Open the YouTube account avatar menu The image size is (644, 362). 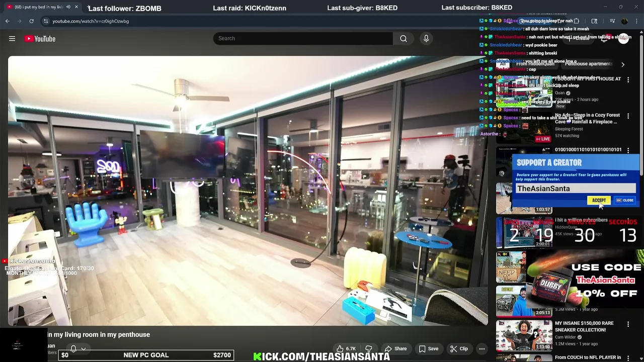tap(623, 39)
